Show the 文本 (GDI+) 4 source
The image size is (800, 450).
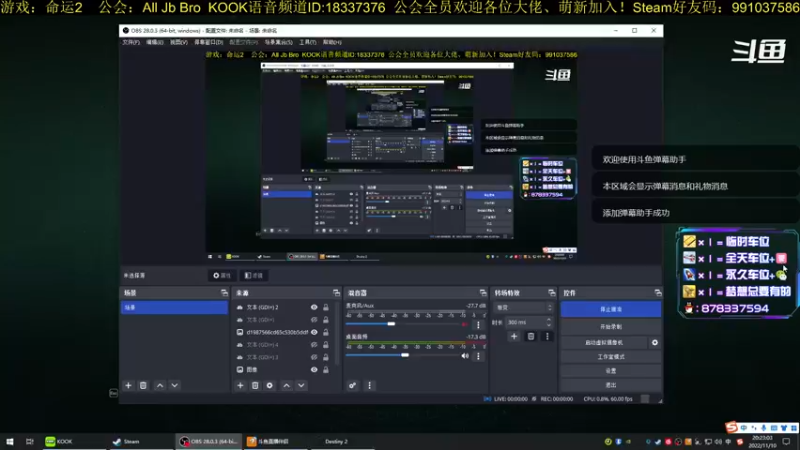tap(314, 345)
